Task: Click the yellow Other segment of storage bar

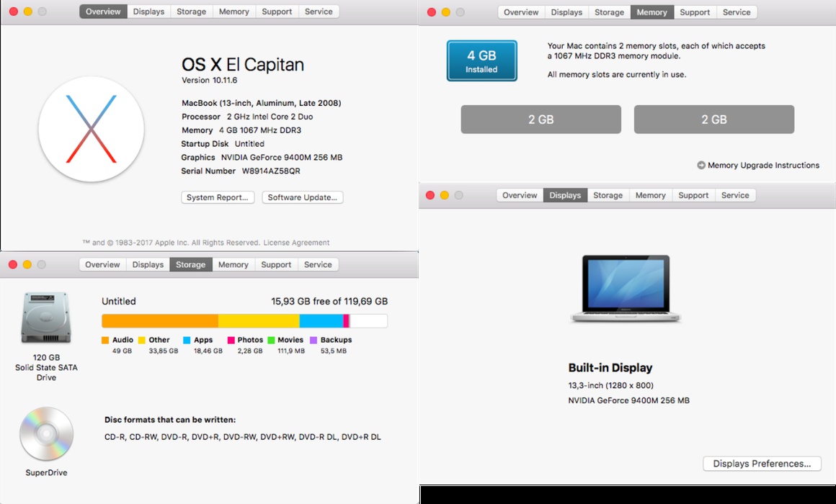Action: coord(259,320)
